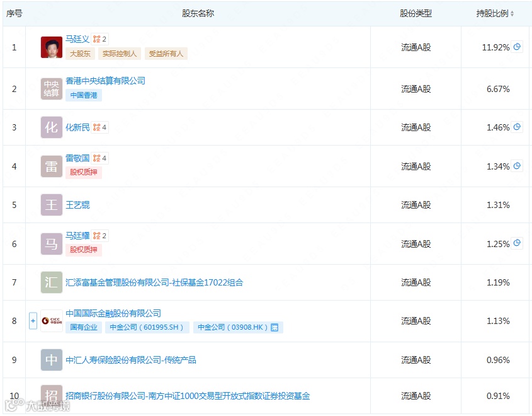Open the shareholding chart icon beside 1.34%

click(x=517, y=166)
